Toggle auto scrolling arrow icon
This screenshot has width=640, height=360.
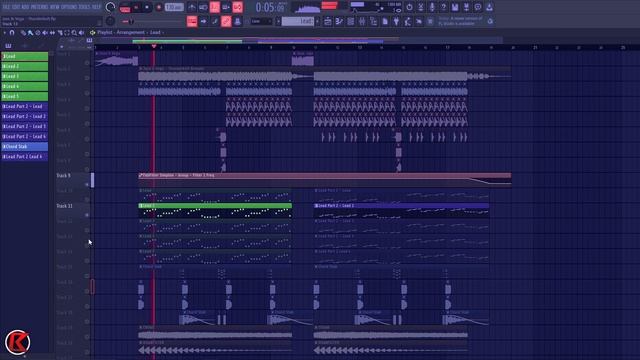(203, 21)
